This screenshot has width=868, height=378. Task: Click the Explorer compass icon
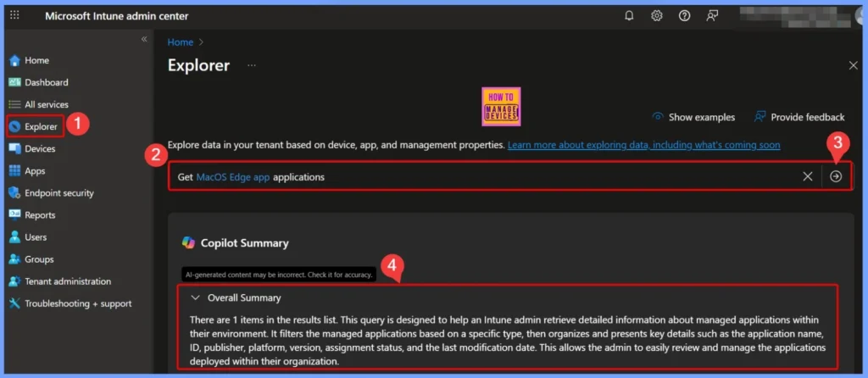15,127
